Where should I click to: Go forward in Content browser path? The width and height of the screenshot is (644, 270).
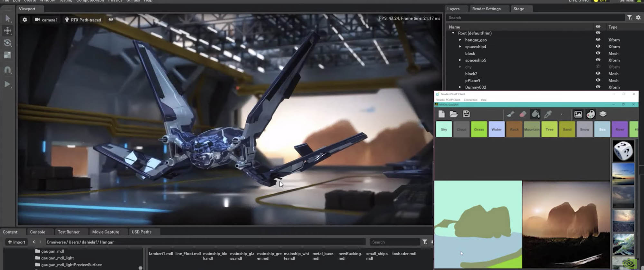tap(40, 242)
